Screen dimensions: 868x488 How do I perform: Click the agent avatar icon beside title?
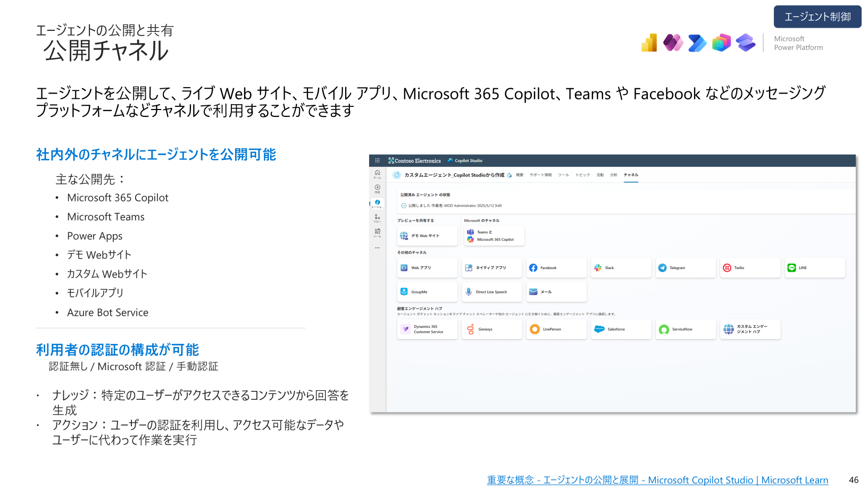point(396,175)
